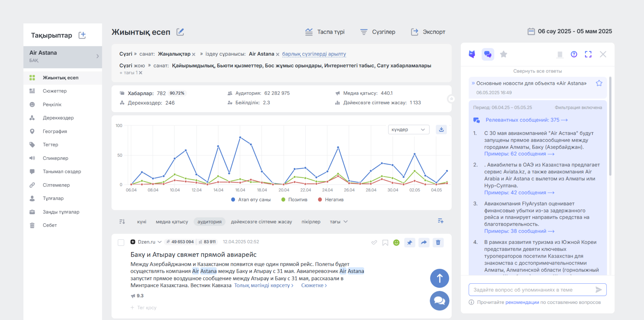Click Толық мәтінді көрсету link
The height and width of the screenshot is (320, 644).
point(264,285)
